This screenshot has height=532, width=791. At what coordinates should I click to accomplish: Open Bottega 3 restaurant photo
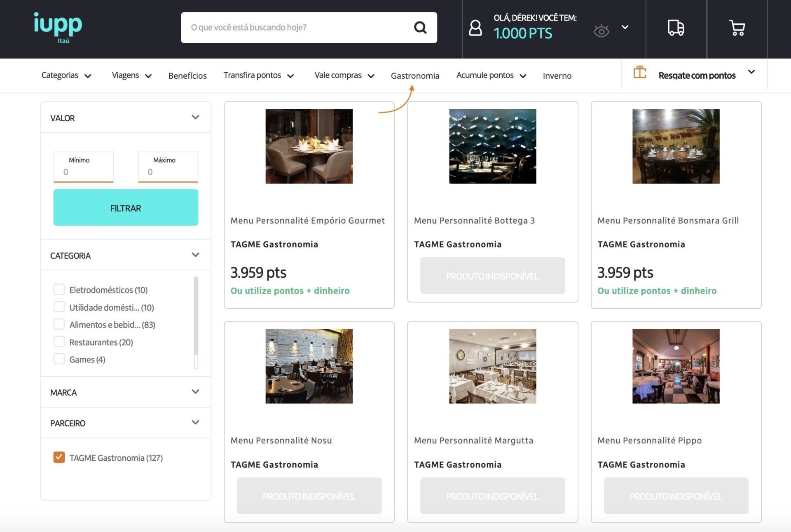click(x=492, y=146)
